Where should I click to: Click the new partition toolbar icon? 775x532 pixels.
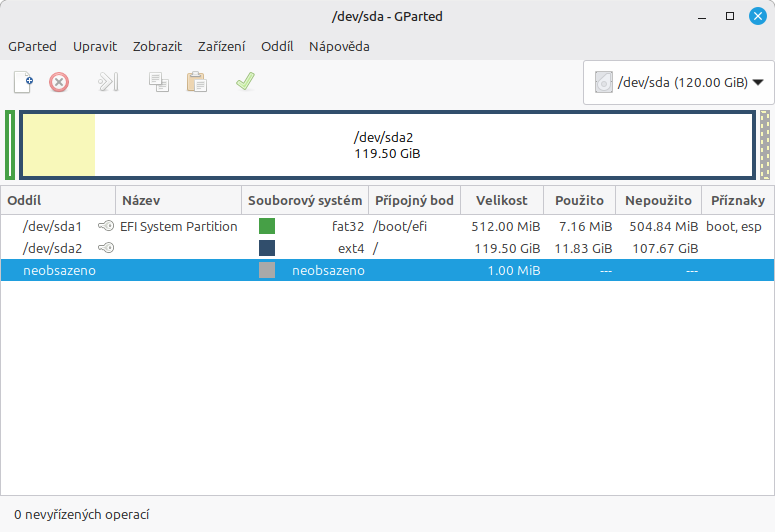[x=23, y=82]
